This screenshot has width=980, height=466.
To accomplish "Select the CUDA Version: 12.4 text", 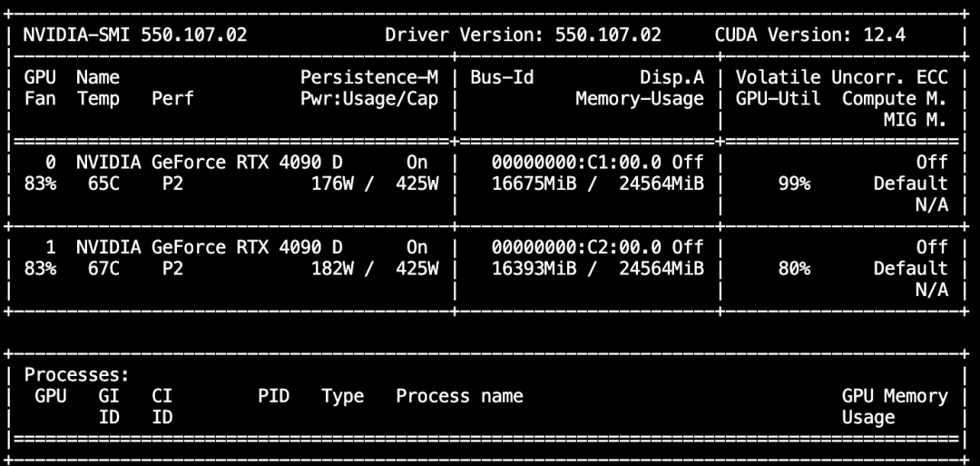I will click(810, 35).
